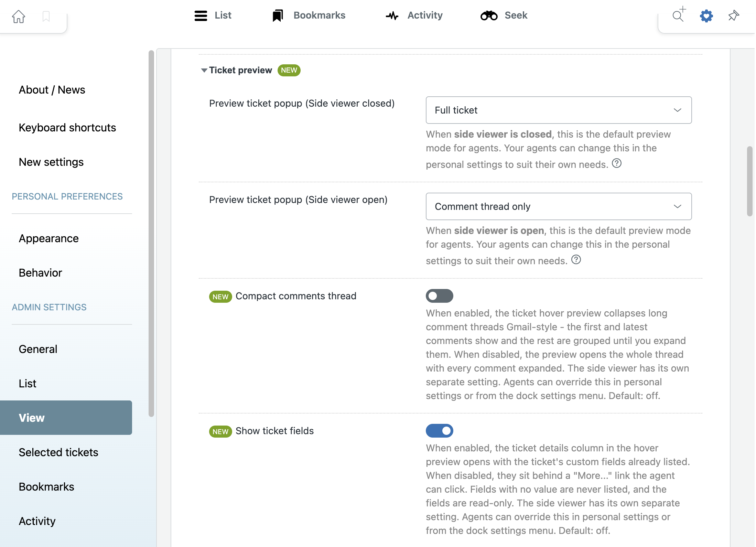Open Appearance personal preferences
The height and width of the screenshot is (547, 756).
tap(49, 238)
